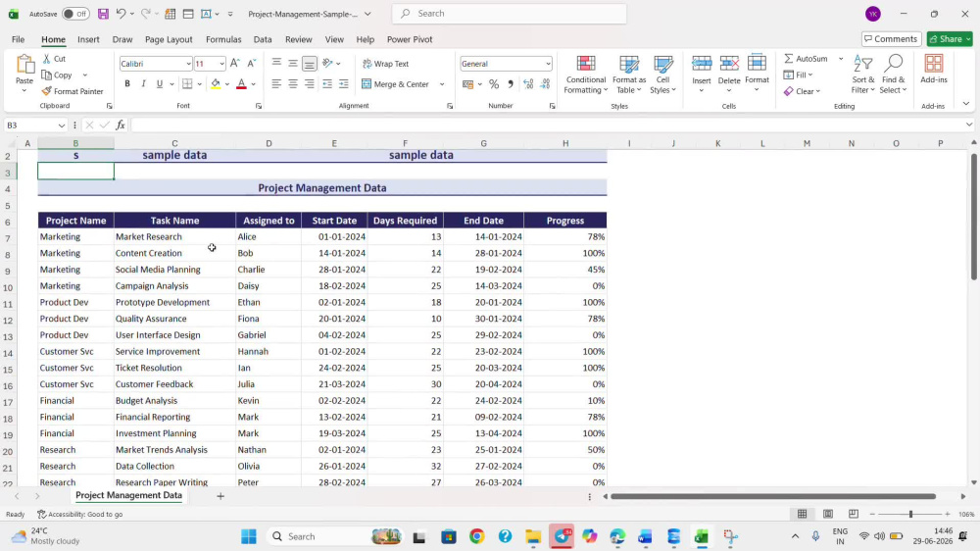Expand the Merge & Center dropdown arrow
980x551 pixels.
[x=442, y=83]
